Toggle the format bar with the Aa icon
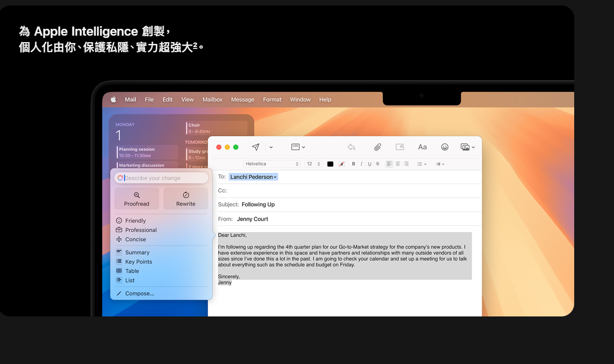Screen dimensions: 614x364 (422, 147)
